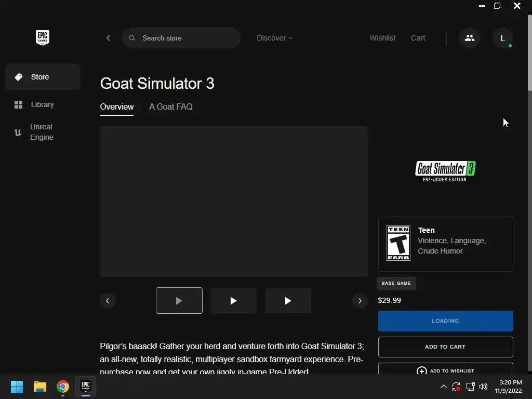Click the ESRB Teen rating icon
This screenshot has height=399, width=532.
click(x=398, y=243)
